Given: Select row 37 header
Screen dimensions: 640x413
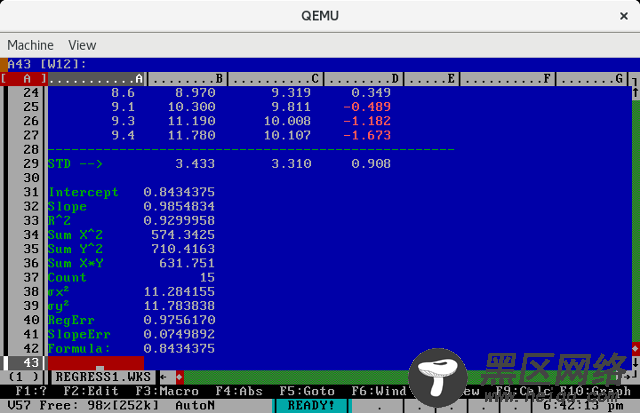Looking at the screenshot, I should pyautogui.click(x=31, y=278).
